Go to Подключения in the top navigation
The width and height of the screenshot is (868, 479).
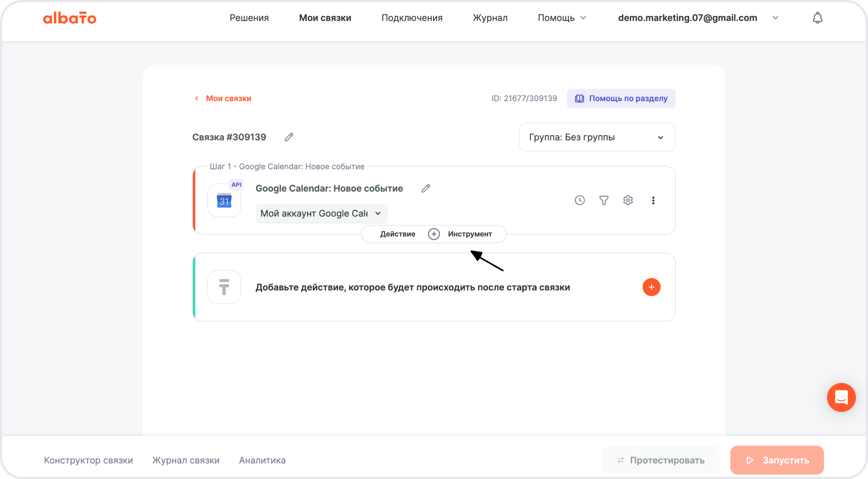click(x=412, y=18)
